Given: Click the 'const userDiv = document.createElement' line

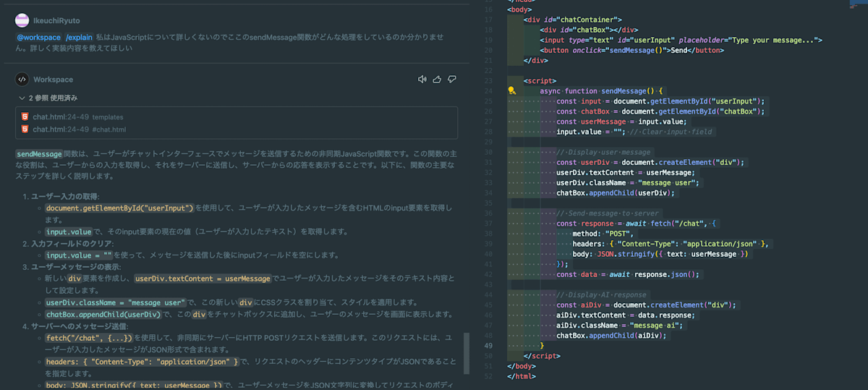Looking at the screenshot, I should coord(650,162).
